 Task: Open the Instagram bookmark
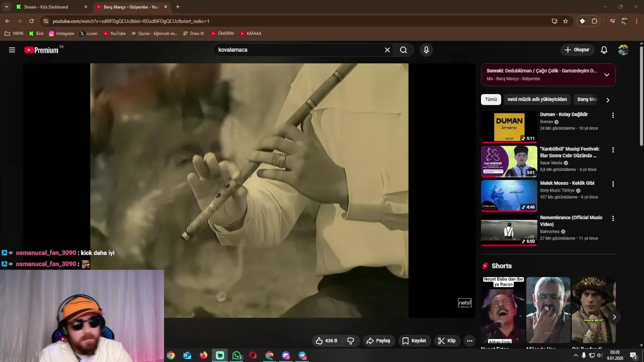click(x=61, y=34)
